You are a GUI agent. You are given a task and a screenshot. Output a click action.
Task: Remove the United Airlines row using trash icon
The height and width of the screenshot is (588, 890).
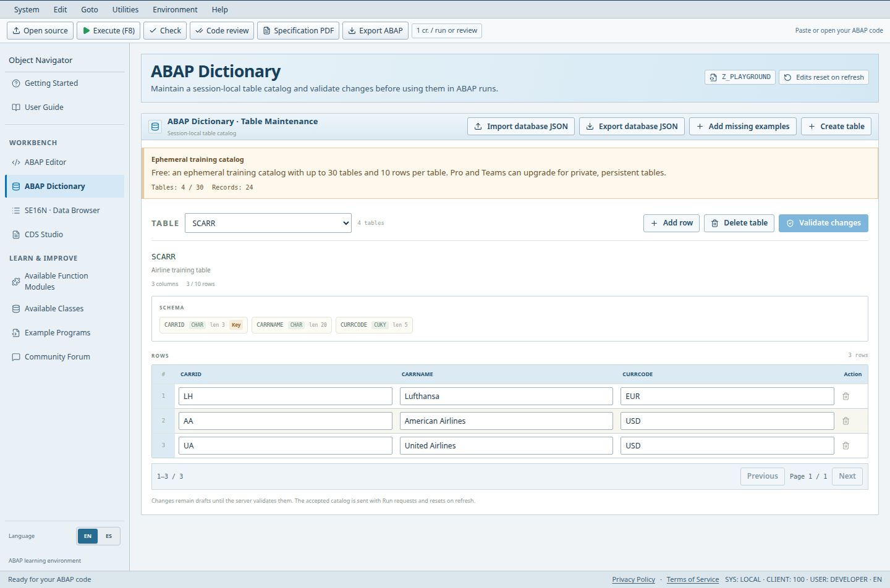pos(845,446)
